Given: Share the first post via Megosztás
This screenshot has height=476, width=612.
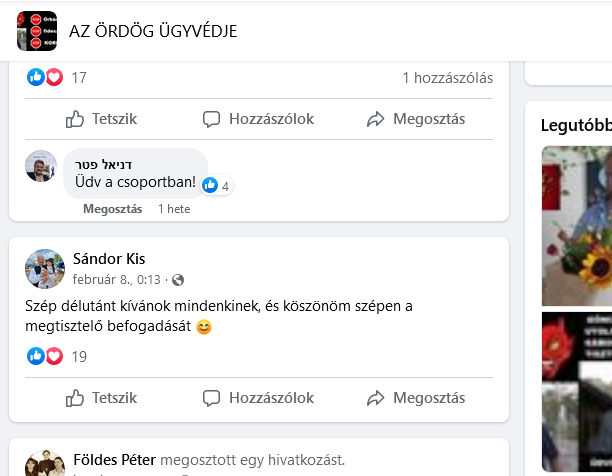Looking at the screenshot, I should pos(416,119).
